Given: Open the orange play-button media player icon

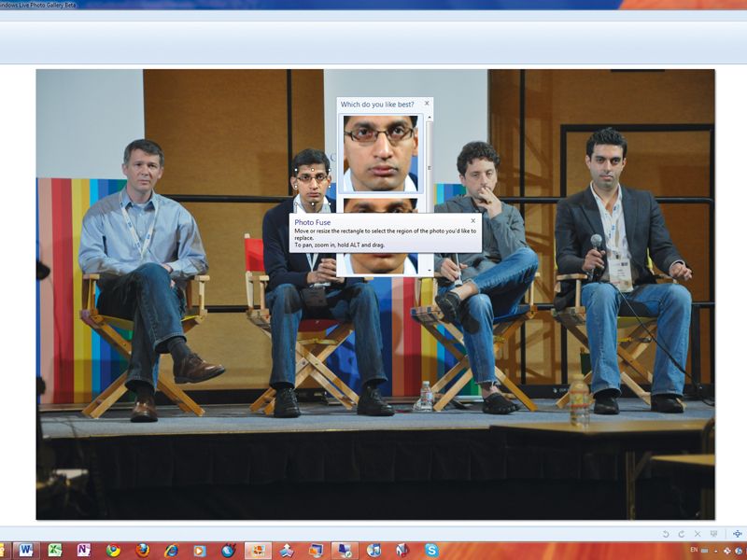Looking at the screenshot, I should 200,551.
